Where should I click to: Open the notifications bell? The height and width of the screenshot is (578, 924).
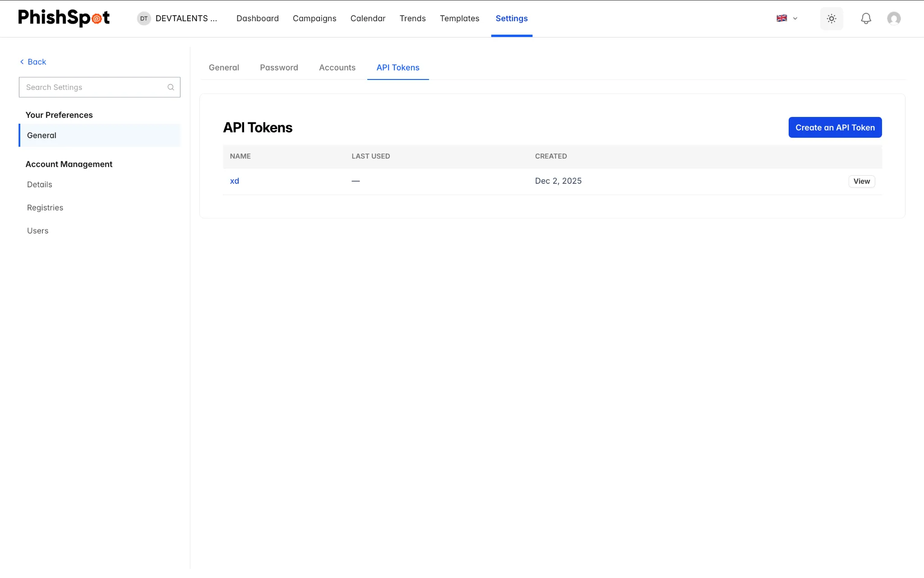click(866, 19)
